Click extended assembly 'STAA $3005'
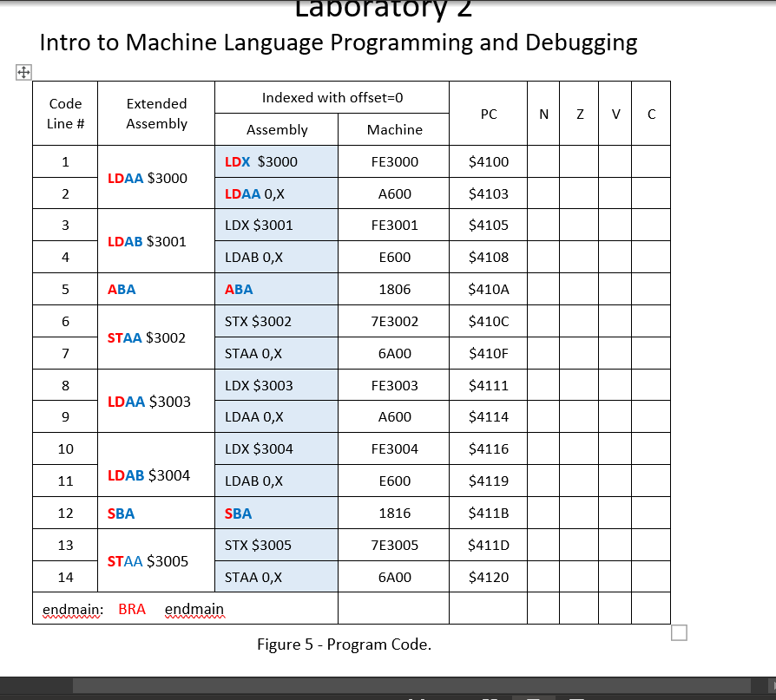 [x=148, y=561]
